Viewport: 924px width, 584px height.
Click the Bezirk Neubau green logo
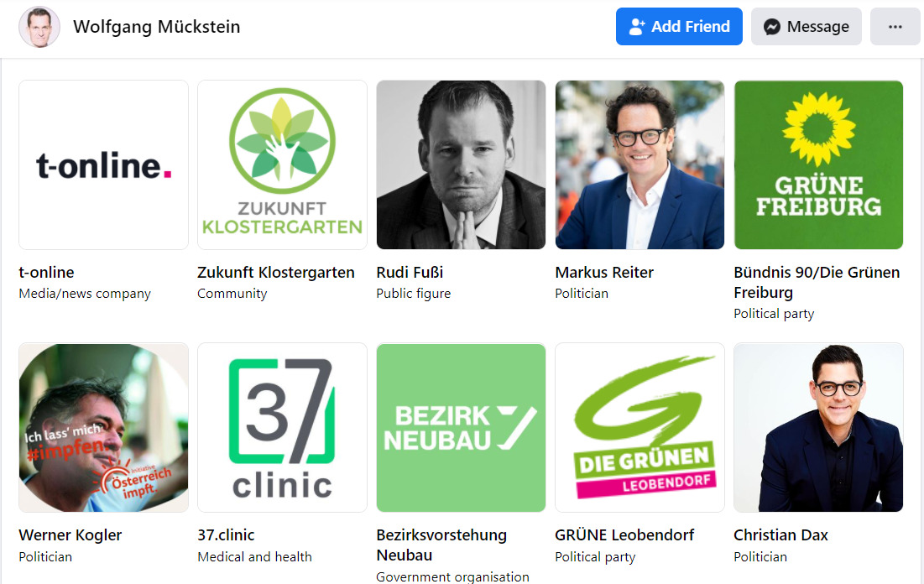point(461,428)
